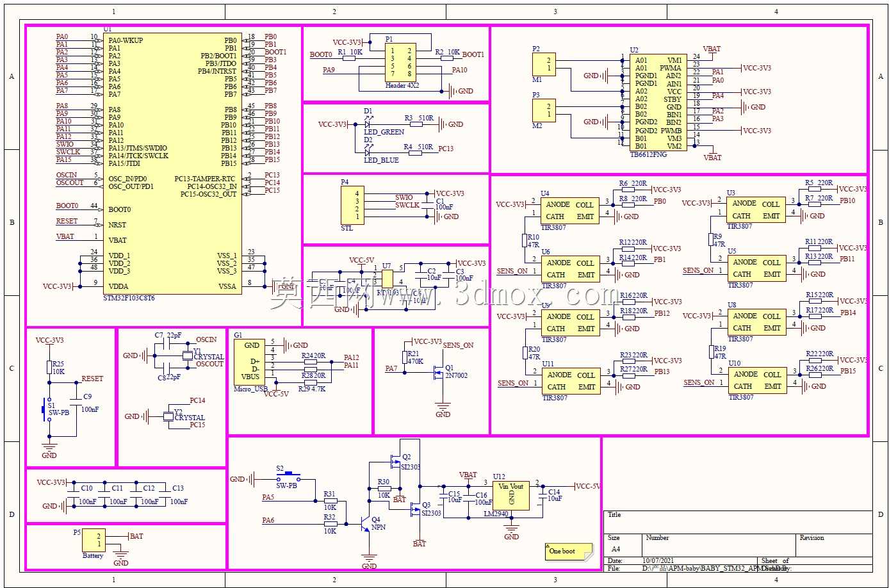
Task: Click resistor R1 10K on BOOT0
Action: click(348, 58)
